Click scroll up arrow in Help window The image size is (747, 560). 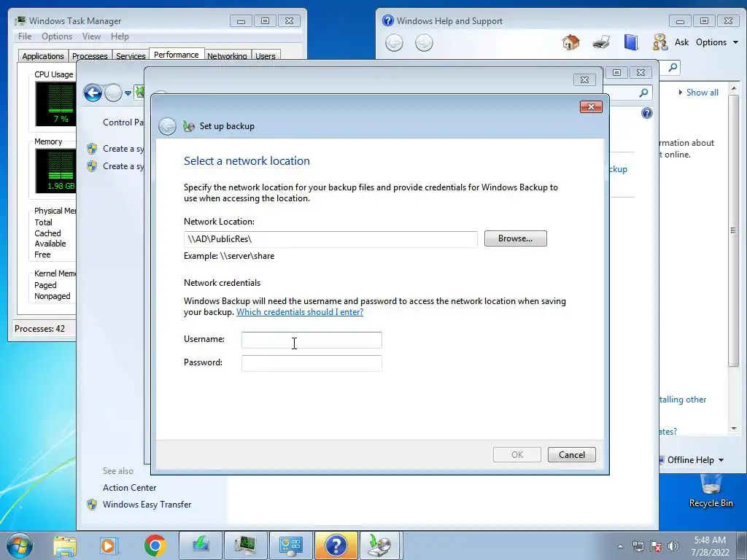734,88
